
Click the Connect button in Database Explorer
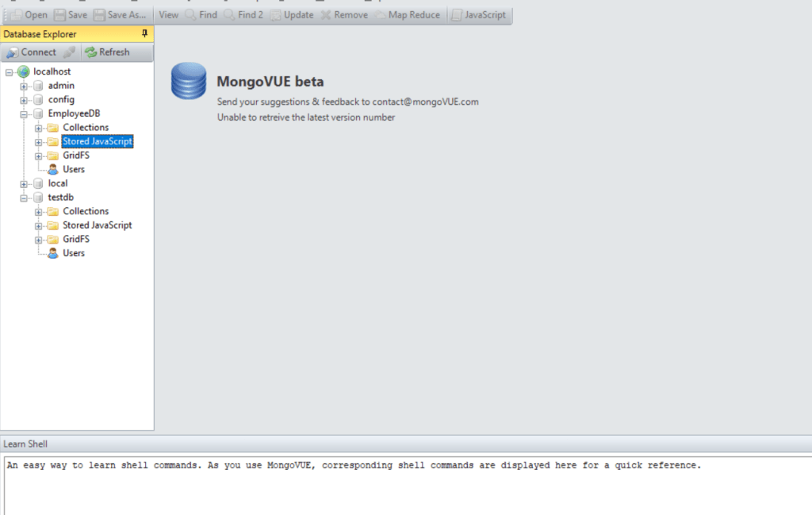[x=30, y=52]
